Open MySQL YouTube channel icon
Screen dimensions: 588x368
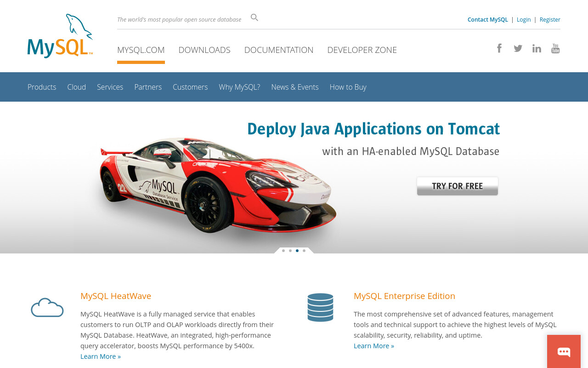point(555,48)
